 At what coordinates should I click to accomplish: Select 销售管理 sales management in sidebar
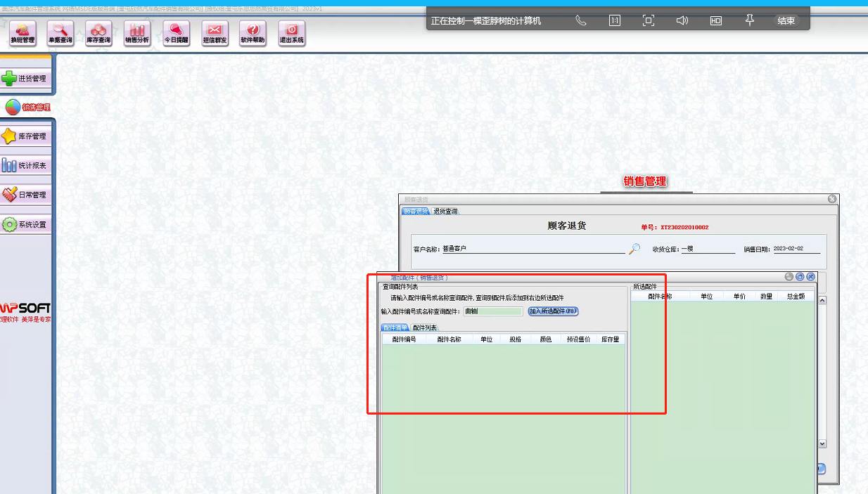coord(26,108)
